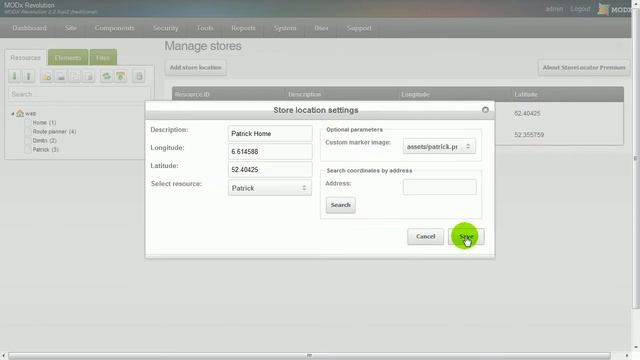Open the System menu
Image resolution: width=640 pixels, height=360 pixels.
tap(285, 28)
